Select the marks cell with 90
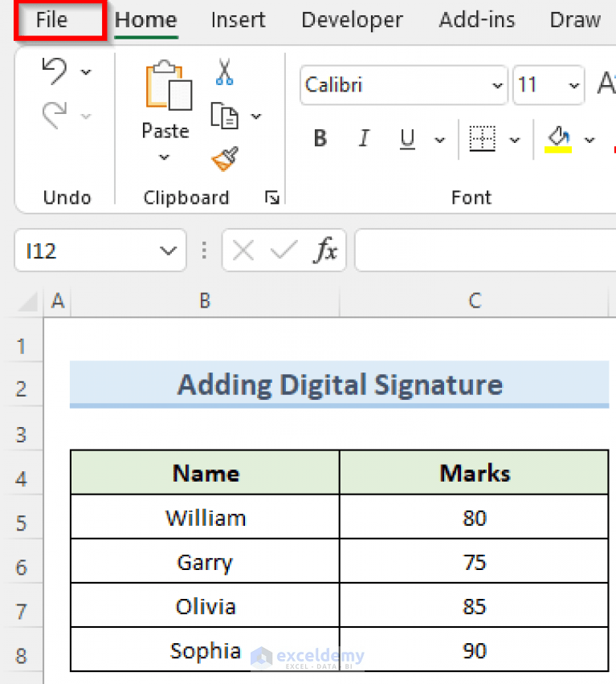The image size is (616, 684). coord(474,650)
